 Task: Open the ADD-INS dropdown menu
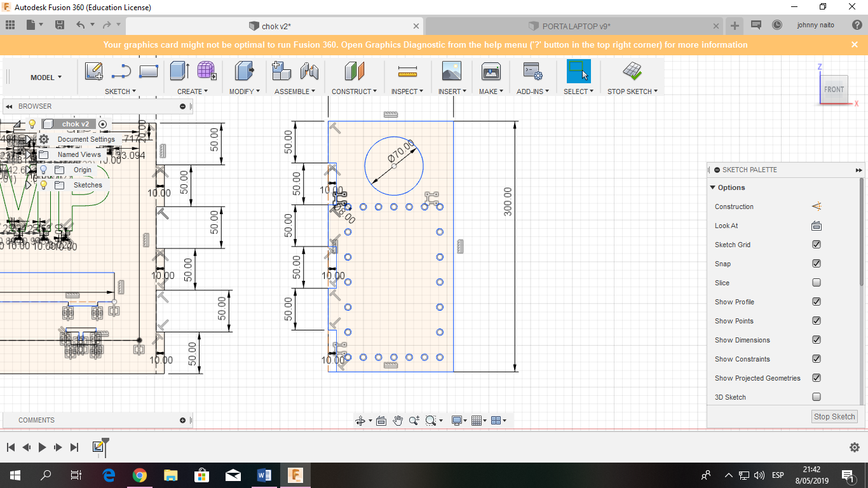click(532, 91)
